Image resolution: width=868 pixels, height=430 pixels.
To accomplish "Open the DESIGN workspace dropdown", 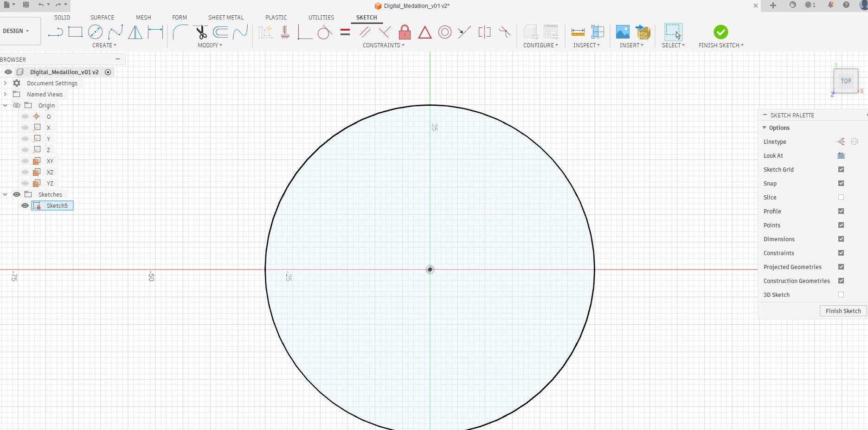I will coord(16,31).
